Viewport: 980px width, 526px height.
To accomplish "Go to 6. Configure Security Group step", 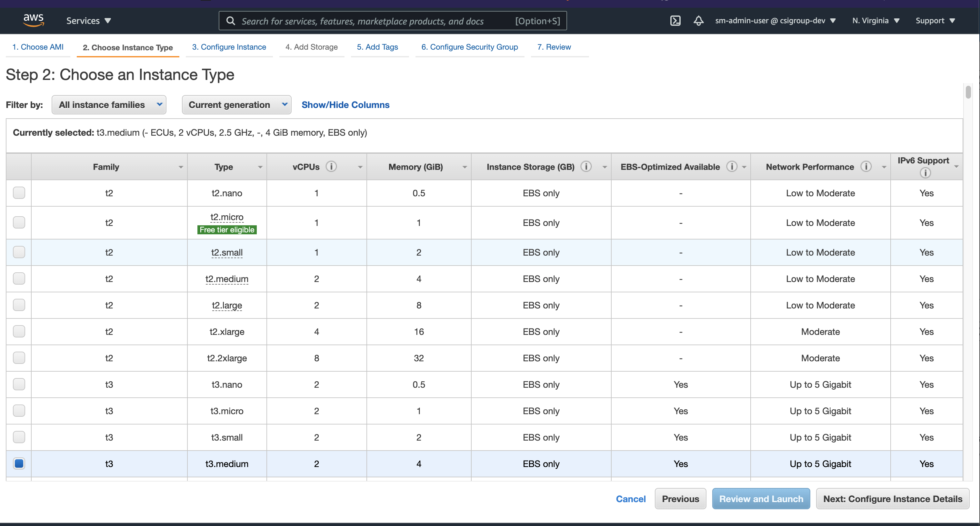I will tap(469, 47).
